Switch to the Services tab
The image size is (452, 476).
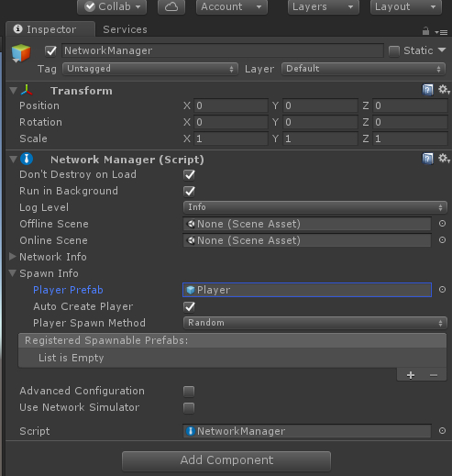point(125,29)
